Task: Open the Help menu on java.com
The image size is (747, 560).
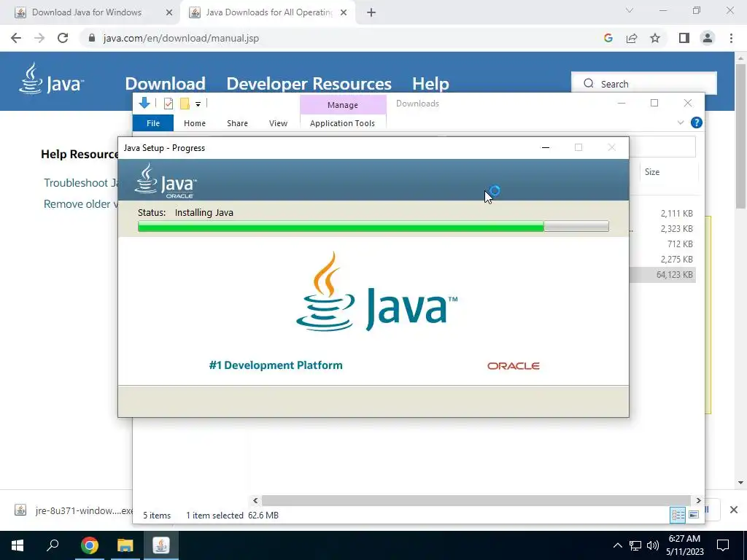Action: coord(430,83)
